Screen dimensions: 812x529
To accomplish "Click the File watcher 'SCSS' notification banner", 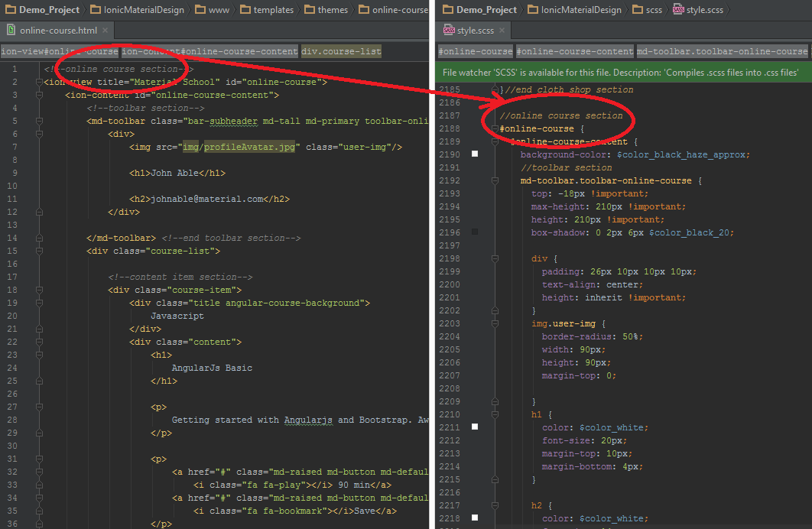I will point(622,72).
